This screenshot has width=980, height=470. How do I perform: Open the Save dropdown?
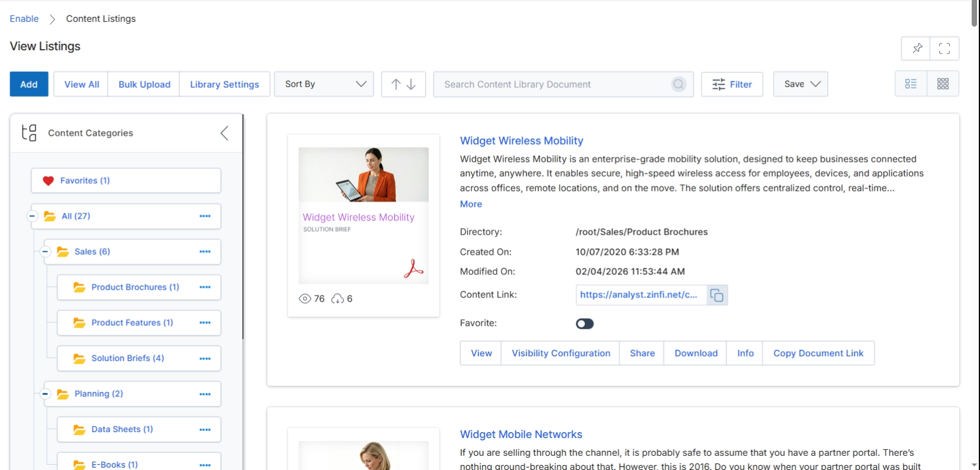click(x=801, y=84)
